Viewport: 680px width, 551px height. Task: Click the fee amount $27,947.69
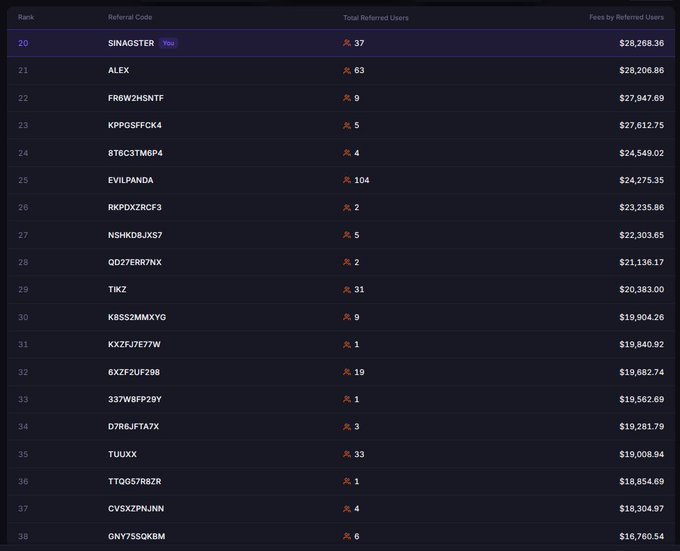click(x=641, y=98)
